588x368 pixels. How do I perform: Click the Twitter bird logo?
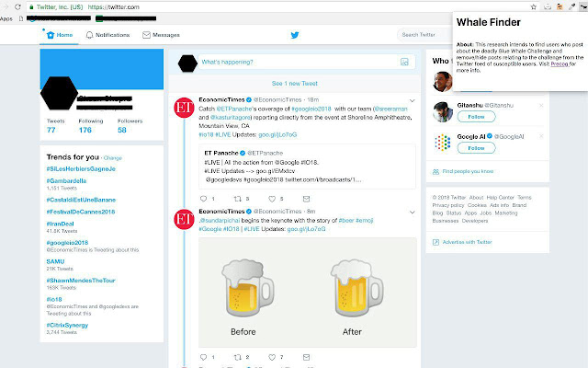tap(295, 35)
